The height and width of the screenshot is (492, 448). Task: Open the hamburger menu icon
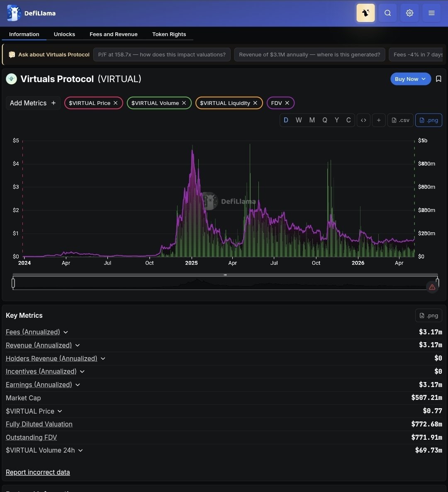click(431, 13)
